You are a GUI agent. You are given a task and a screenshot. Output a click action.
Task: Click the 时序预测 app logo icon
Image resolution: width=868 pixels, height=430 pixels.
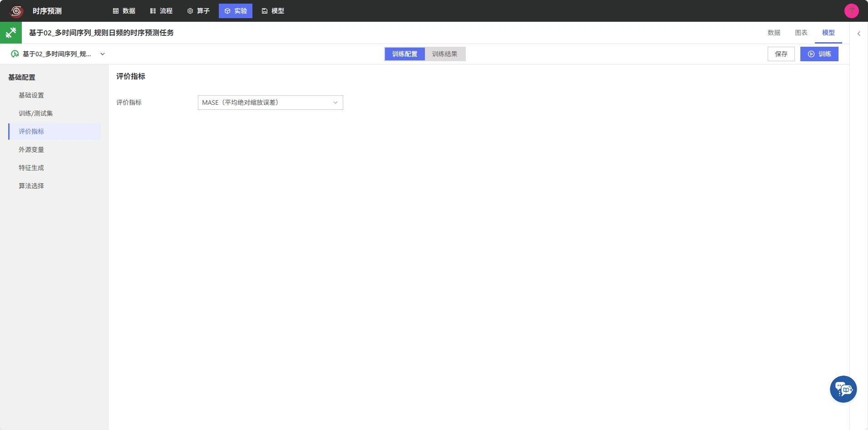click(16, 11)
